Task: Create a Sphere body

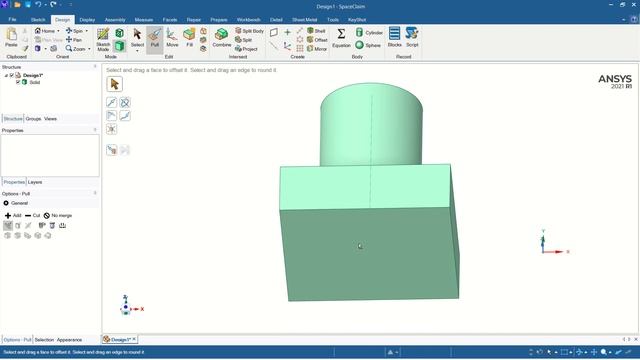Action: 368,45
